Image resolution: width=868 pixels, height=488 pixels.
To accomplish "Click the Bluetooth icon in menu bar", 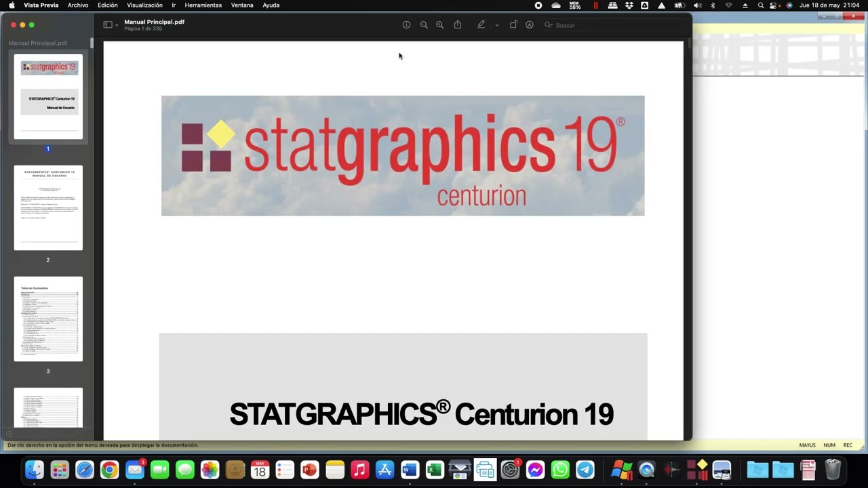I will 713,5.
